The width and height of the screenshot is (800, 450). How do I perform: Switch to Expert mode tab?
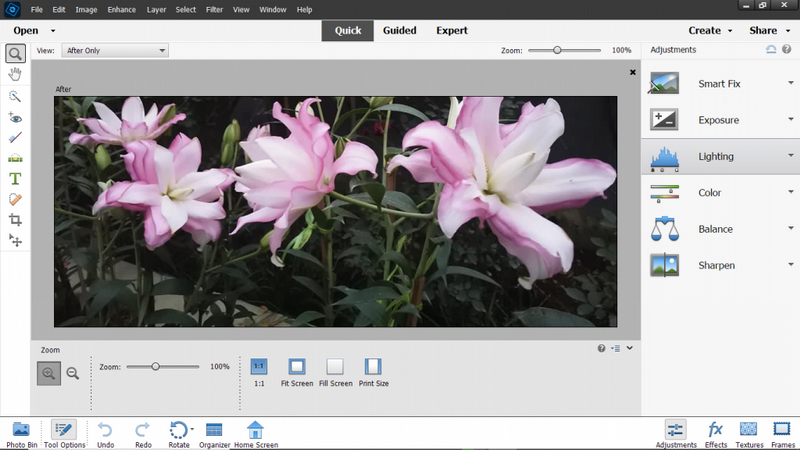tap(452, 31)
